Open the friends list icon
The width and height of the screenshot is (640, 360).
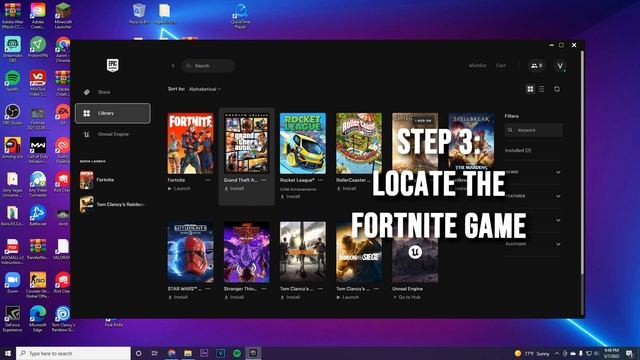tap(536, 65)
